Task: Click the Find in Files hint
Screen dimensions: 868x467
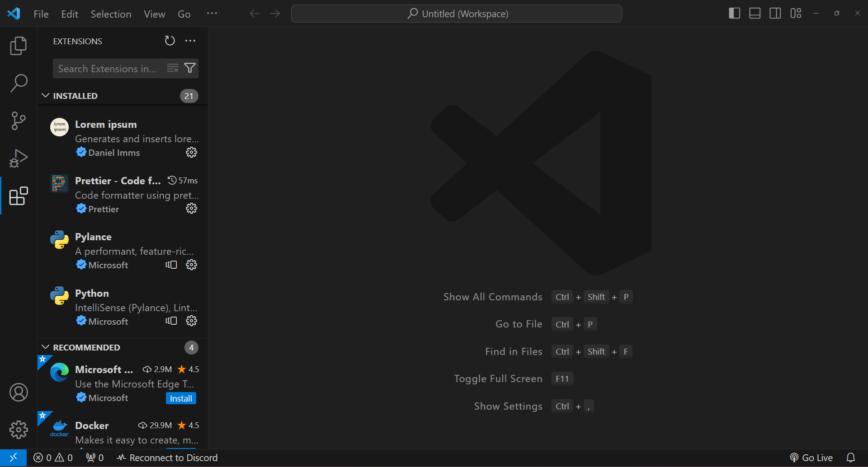Action: tap(558, 351)
